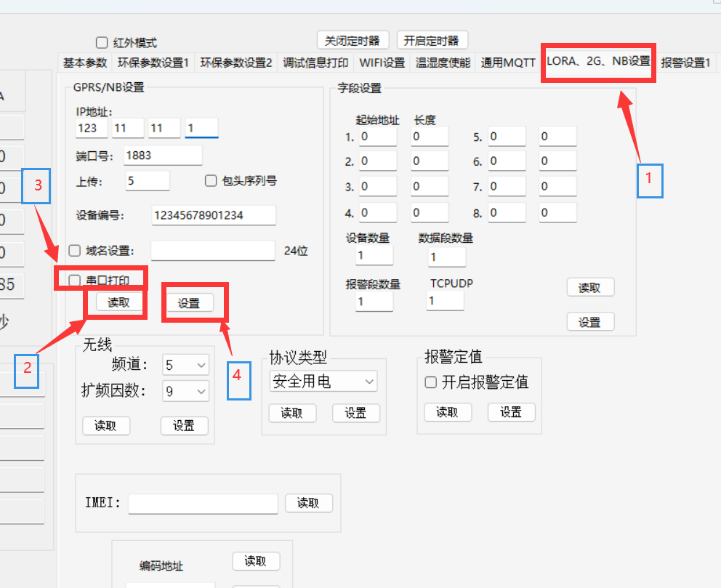Open the 扩频因数 dropdown
Viewport: 721px width, 588px height.
point(186,392)
